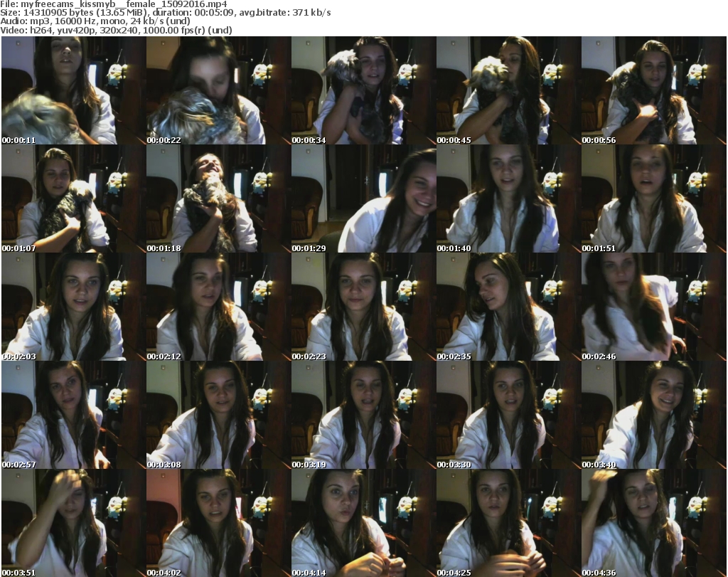The image size is (728, 577).
Task: Click the frame stamped 00:03:51
Action: (73, 524)
